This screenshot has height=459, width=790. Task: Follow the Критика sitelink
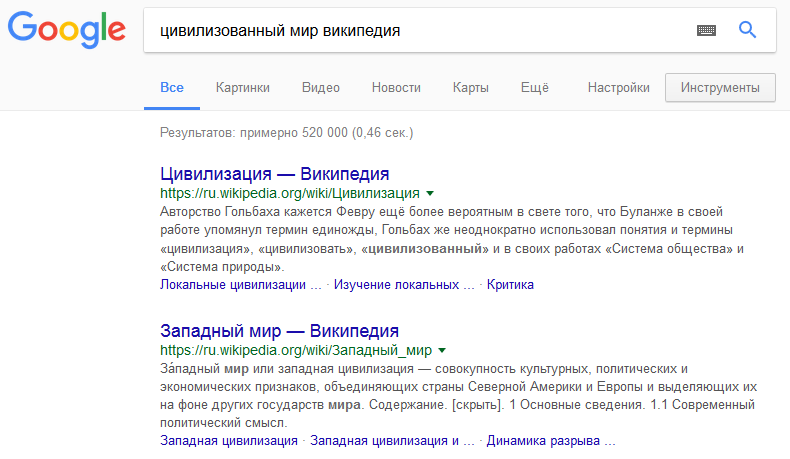510,285
